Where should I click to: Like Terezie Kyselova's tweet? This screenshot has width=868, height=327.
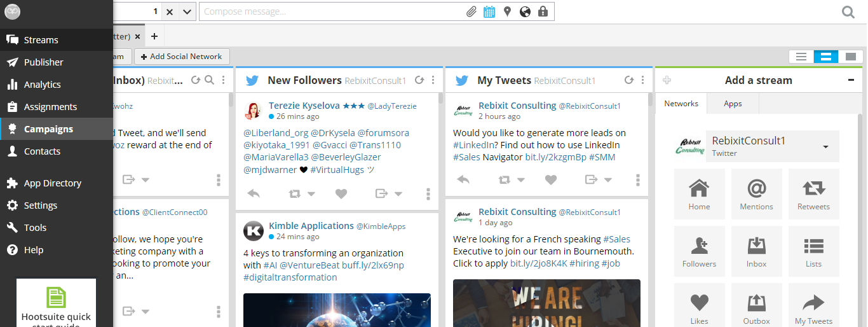tap(341, 193)
